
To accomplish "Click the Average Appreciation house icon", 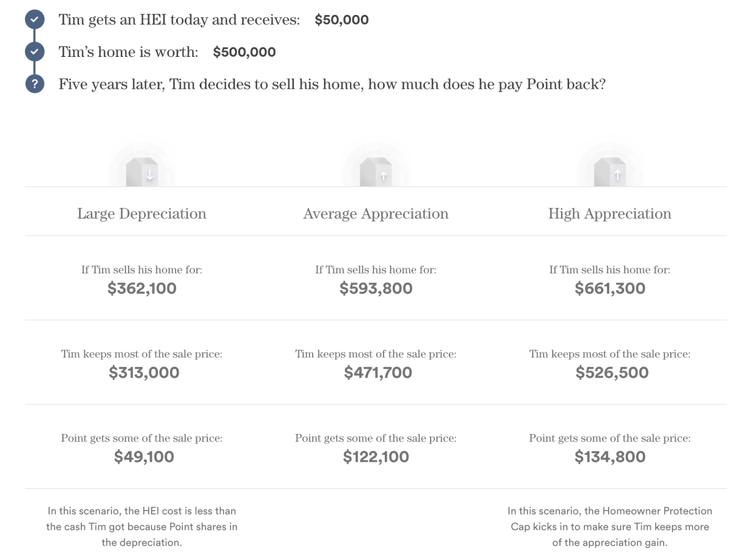I will [376, 172].
